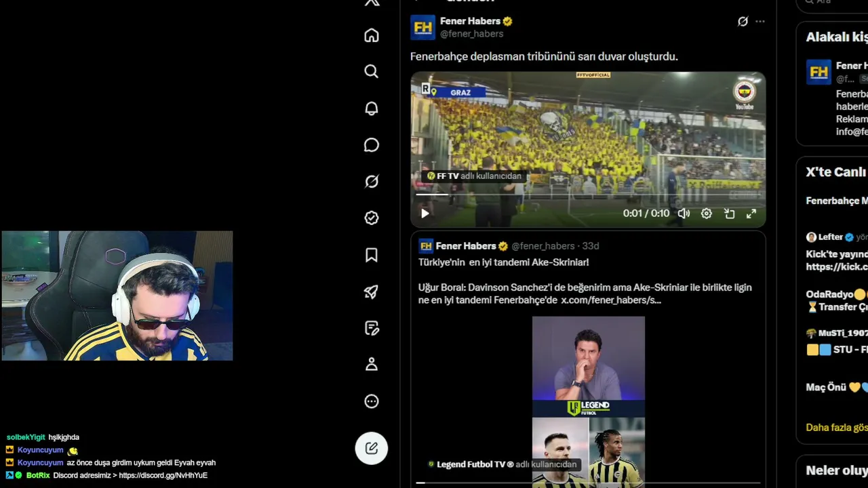The width and height of the screenshot is (868, 488).
Task: Toggle mute on the Graz video
Action: [x=684, y=213]
